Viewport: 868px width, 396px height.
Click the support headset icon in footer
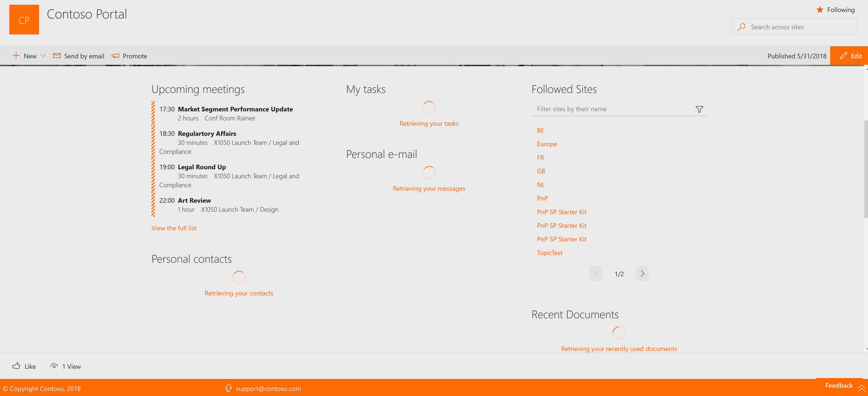point(229,388)
